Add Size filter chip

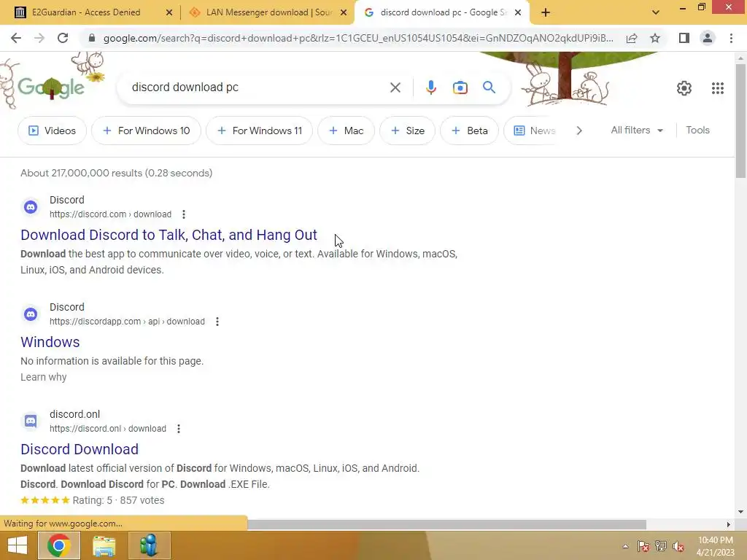click(x=407, y=131)
